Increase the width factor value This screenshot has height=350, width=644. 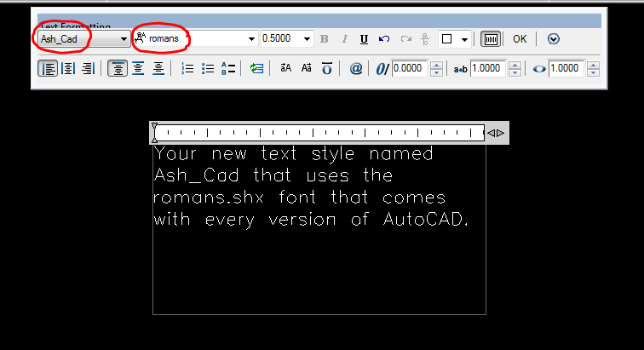(x=594, y=65)
